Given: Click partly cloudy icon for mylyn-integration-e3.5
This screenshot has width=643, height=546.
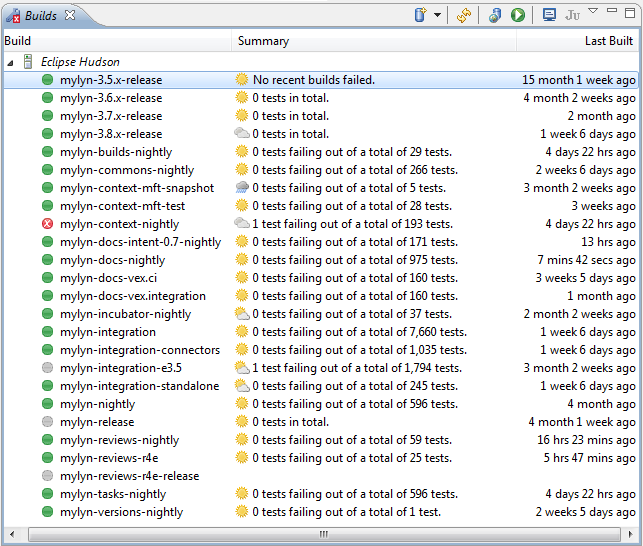Looking at the screenshot, I should [242, 368].
